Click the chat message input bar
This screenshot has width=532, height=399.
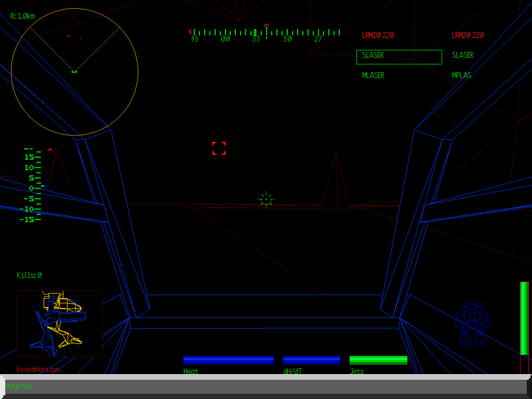266,387
